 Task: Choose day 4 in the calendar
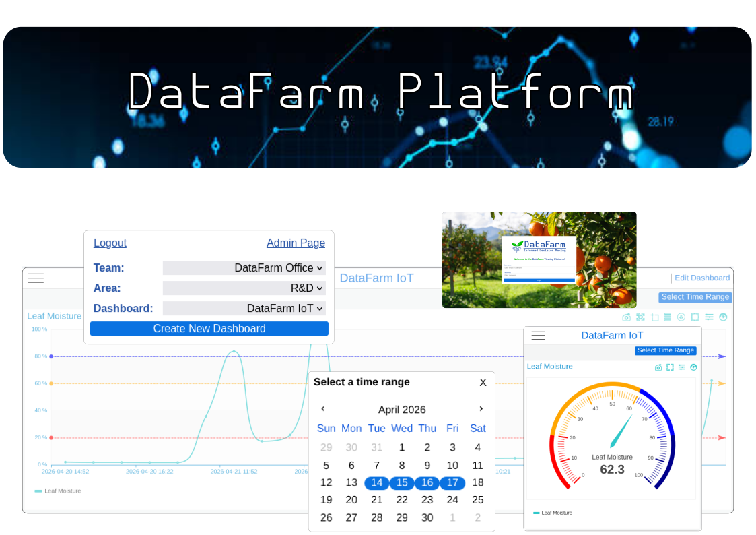click(478, 447)
